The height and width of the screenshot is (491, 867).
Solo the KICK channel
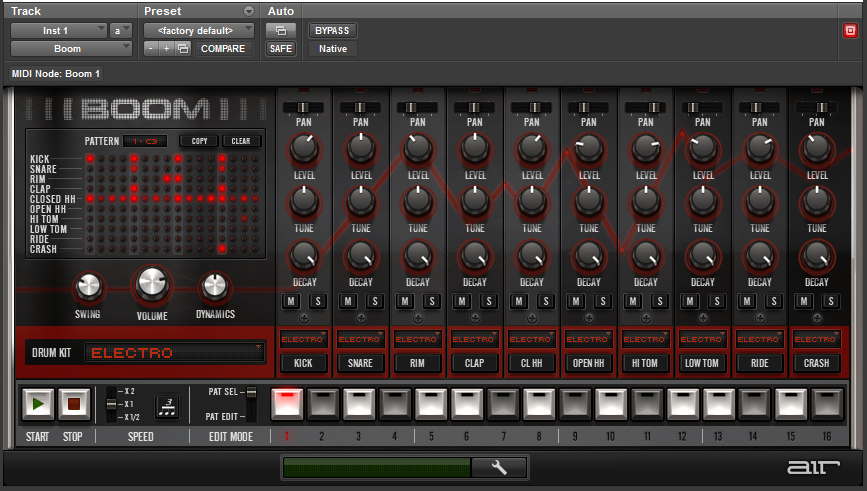(317, 301)
